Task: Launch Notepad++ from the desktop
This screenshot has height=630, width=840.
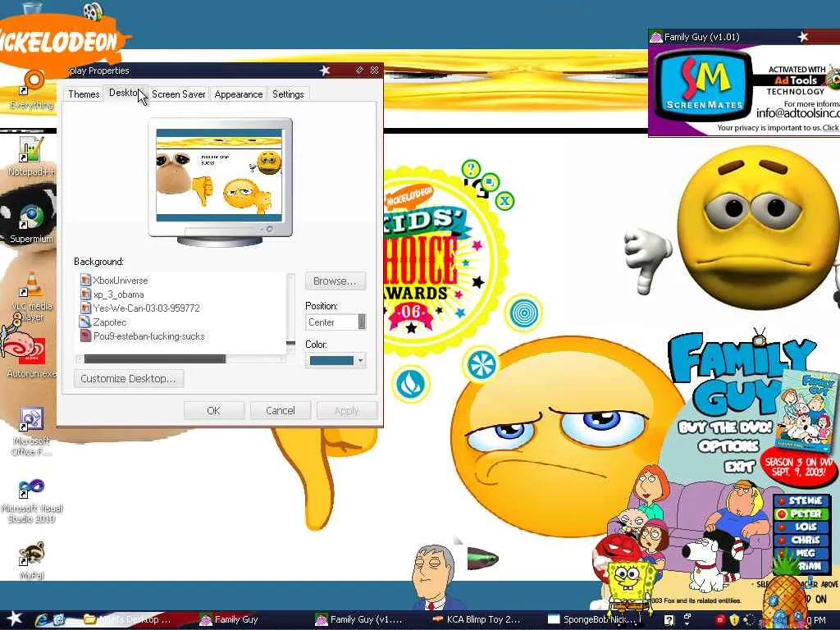Action: [x=31, y=156]
